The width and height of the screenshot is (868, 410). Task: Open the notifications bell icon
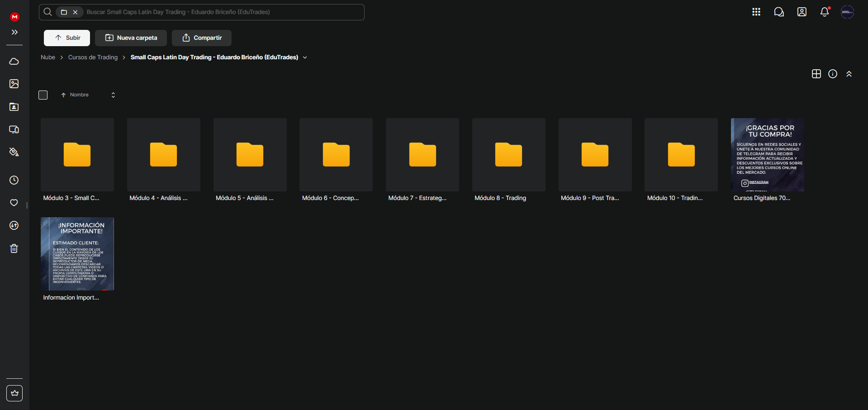click(x=824, y=12)
